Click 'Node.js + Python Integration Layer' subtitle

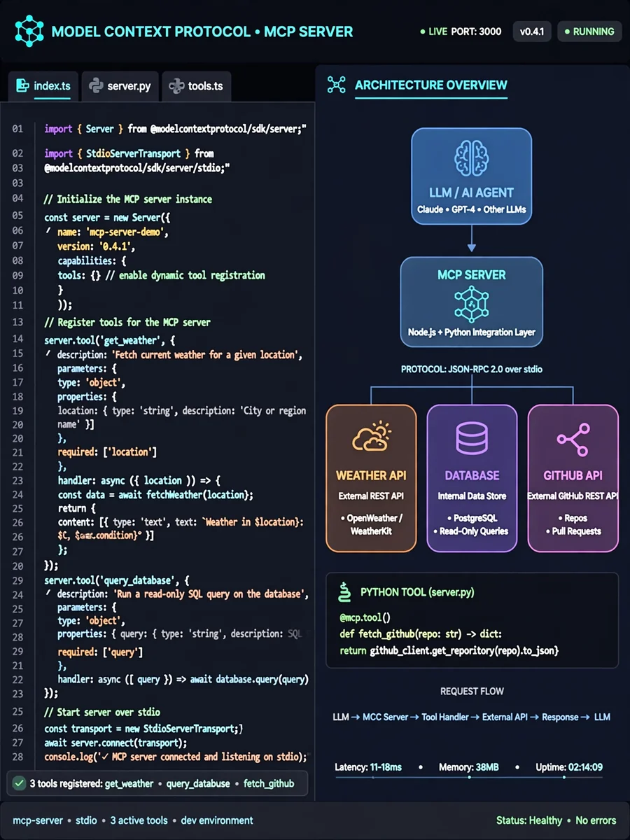point(471,332)
